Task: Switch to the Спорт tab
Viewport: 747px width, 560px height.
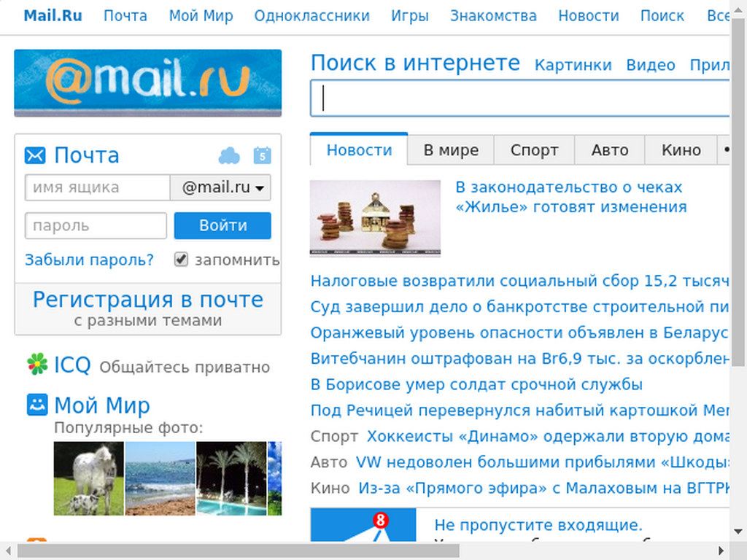Action: [535, 150]
